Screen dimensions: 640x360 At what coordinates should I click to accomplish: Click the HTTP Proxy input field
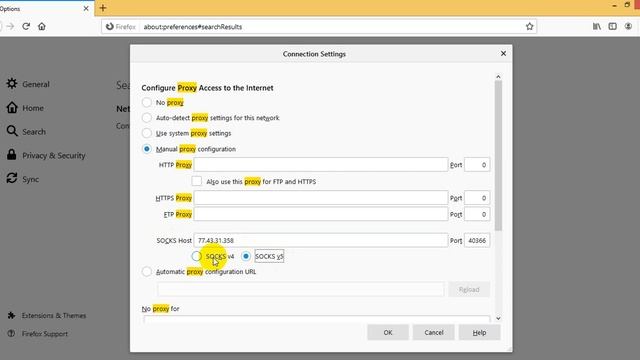[x=321, y=165]
